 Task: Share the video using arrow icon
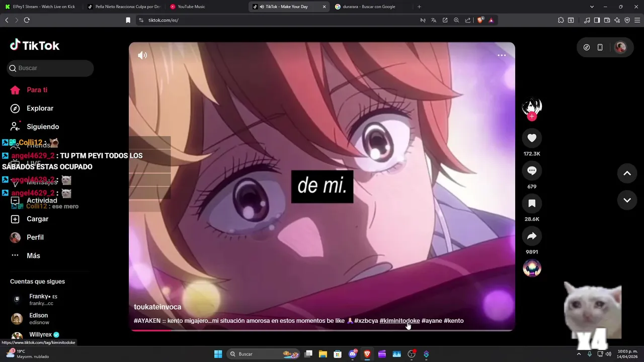point(532,236)
